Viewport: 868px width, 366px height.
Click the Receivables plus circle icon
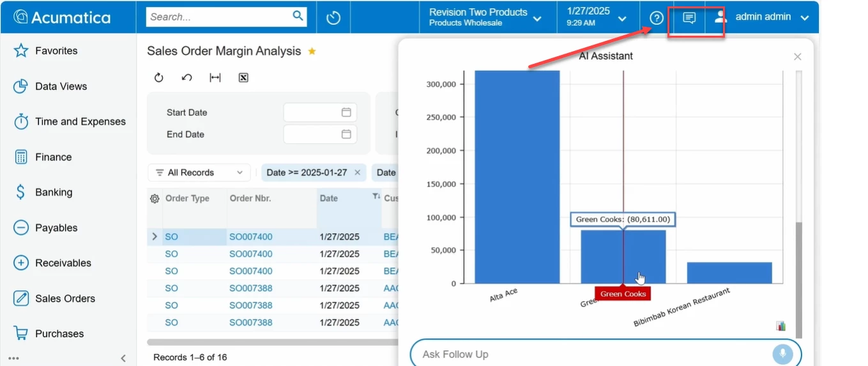21,263
